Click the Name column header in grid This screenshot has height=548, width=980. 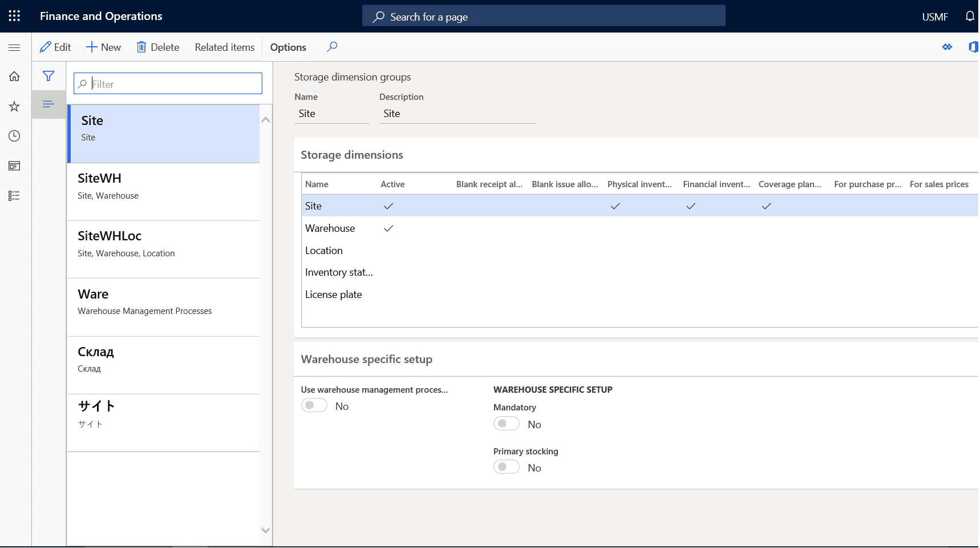(x=317, y=184)
